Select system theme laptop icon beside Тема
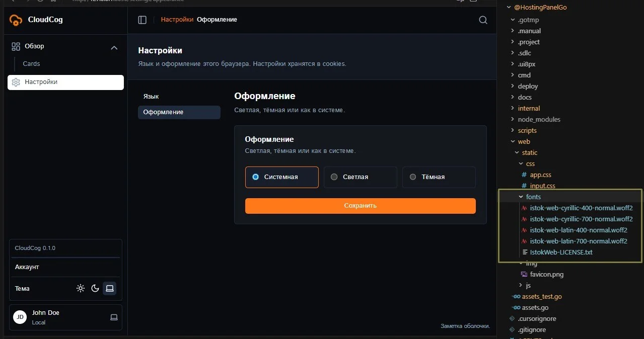 pyautogui.click(x=109, y=288)
